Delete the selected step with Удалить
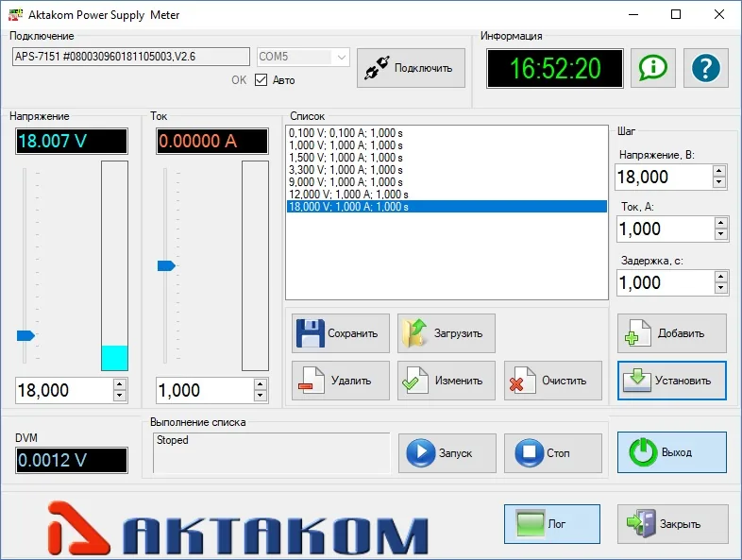The width and height of the screenshot is (742, 560). tap(341, 381)
